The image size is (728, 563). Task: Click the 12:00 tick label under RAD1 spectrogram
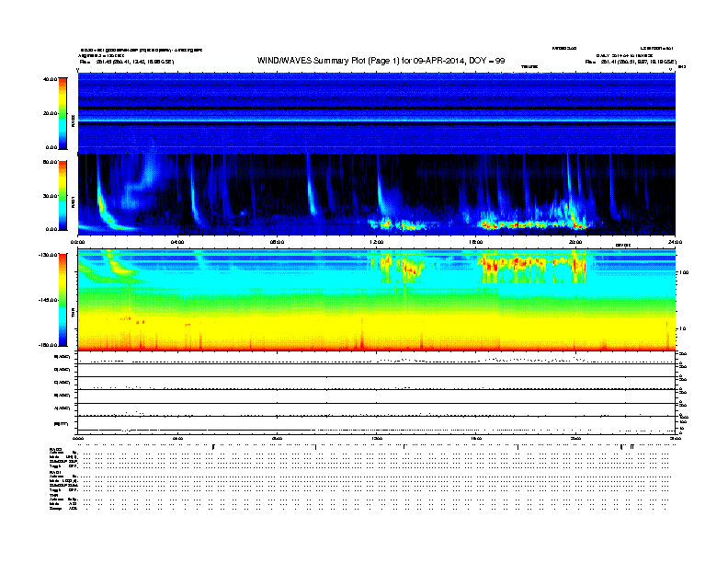pos(377,242)
